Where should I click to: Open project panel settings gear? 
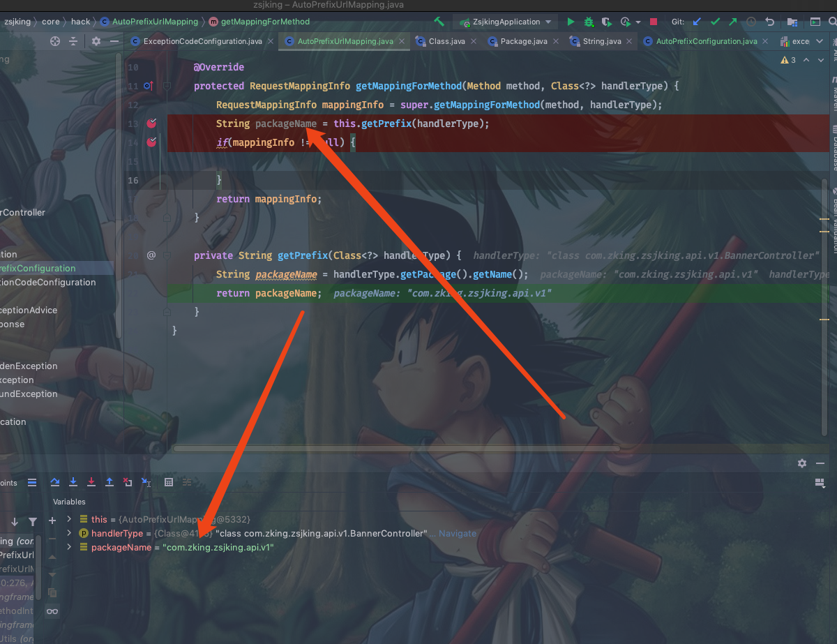pos(96,41)
